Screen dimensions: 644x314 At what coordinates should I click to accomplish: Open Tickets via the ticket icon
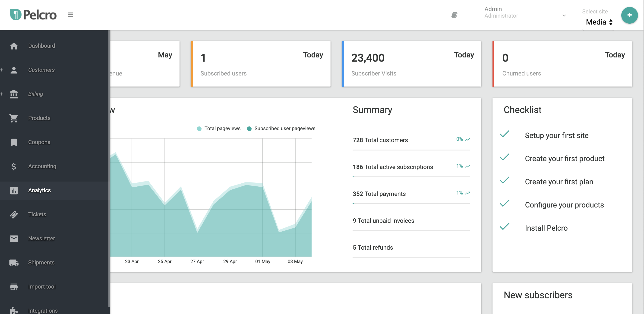14,214
